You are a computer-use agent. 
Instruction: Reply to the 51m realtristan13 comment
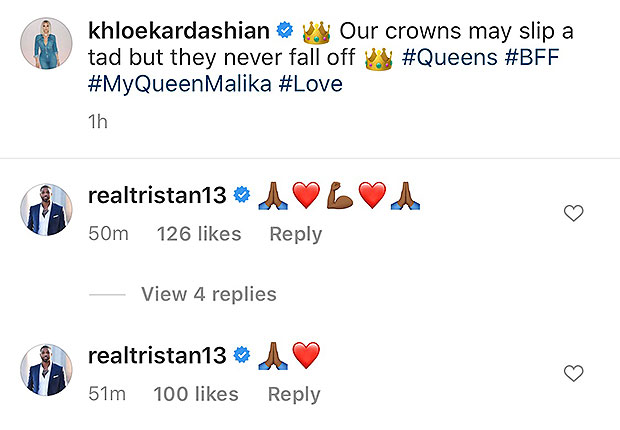coord(295,394)
